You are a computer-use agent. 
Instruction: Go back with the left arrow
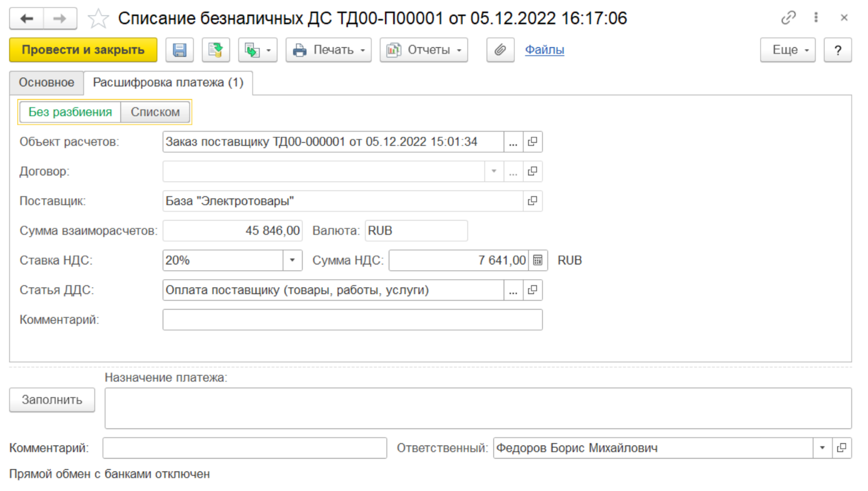[27, 19]
